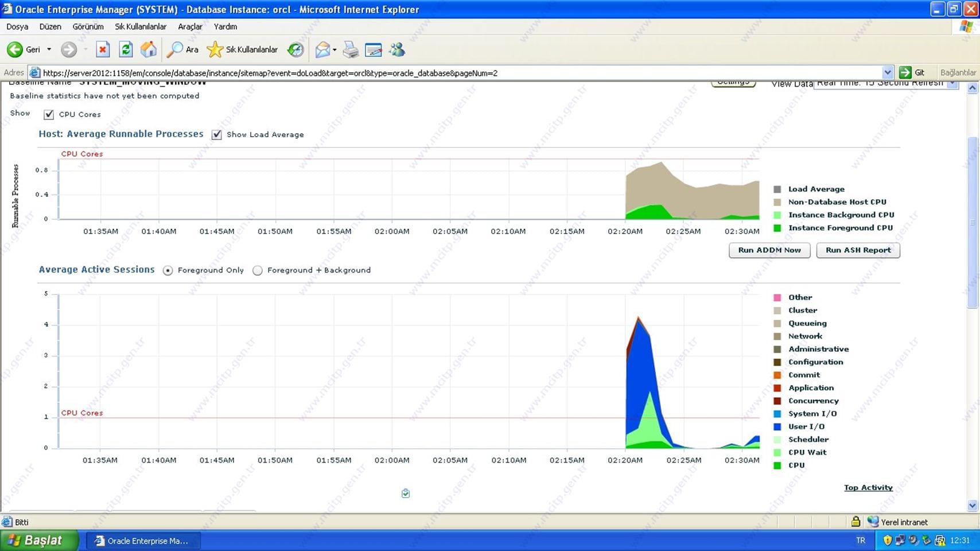
Task: Select Foreground + Background radio button
Action: [258, 270]
